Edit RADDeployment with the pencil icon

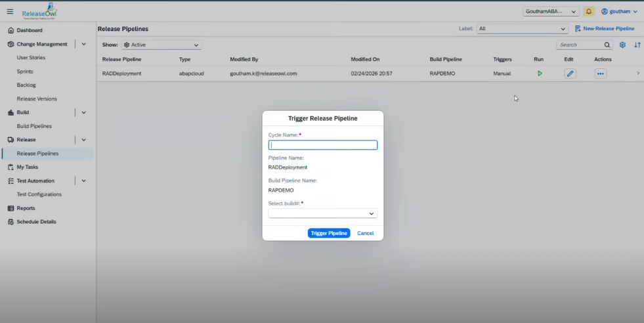pos(570,74)
